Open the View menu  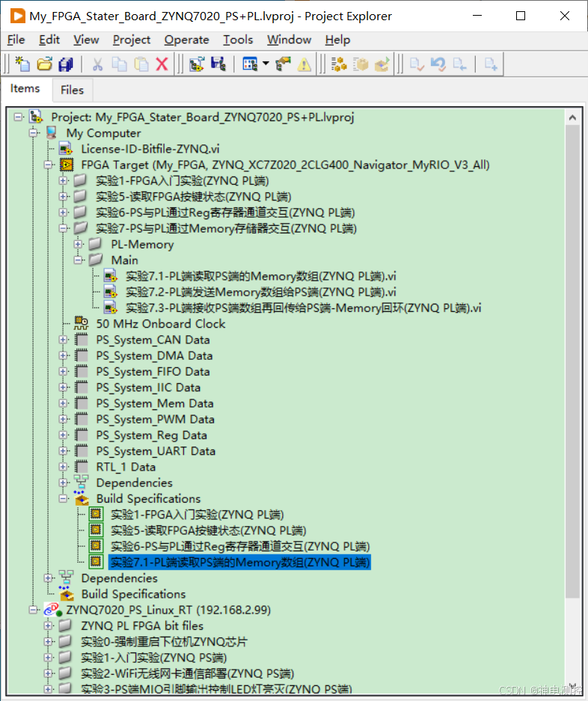tap(86, 40)
